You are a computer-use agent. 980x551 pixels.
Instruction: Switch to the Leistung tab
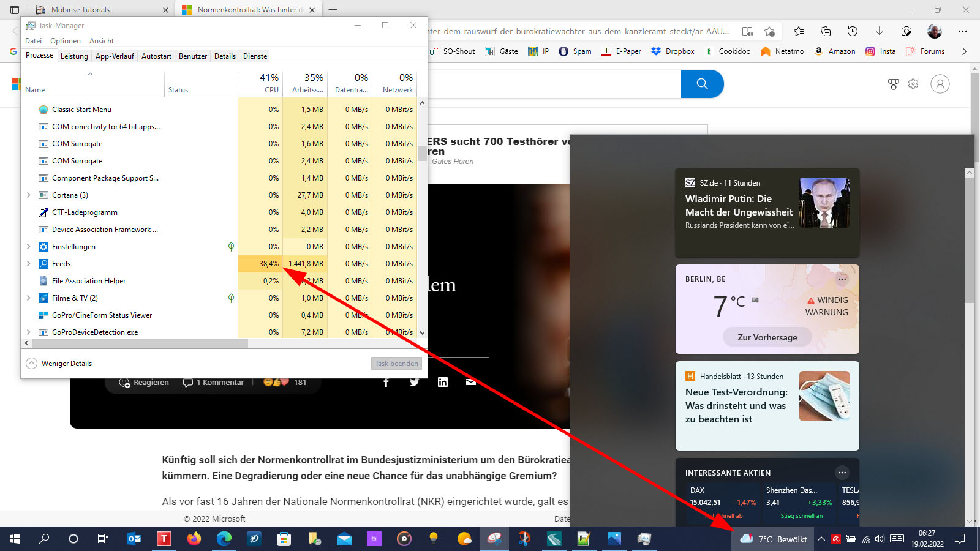pyautogui.click(x=74, y=56)
